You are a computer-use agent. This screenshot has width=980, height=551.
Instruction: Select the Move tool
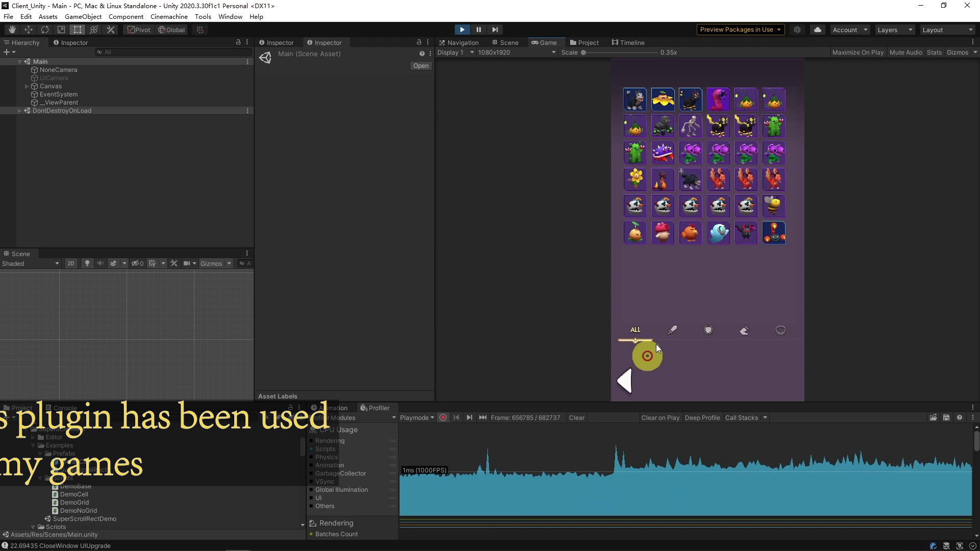(29, 30)
